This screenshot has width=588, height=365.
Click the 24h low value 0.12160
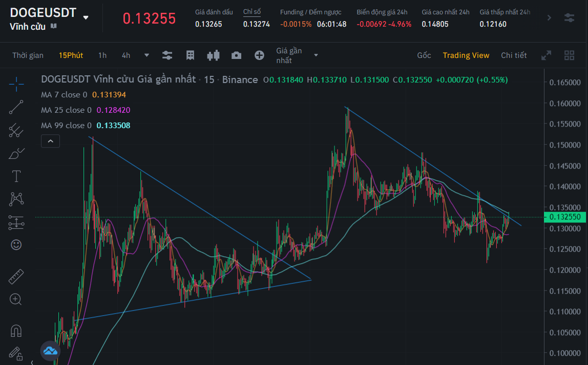(493, 24)
